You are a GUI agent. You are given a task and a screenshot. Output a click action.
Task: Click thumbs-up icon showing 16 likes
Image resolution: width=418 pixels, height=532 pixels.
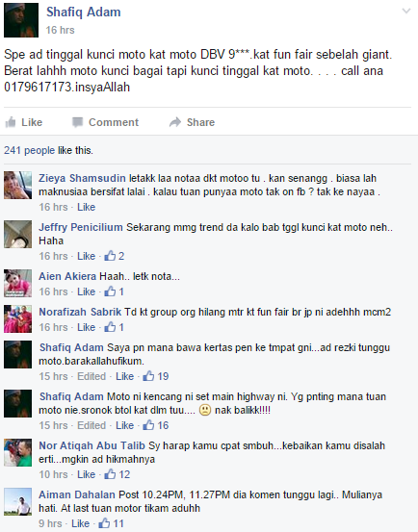pos(148,425)
